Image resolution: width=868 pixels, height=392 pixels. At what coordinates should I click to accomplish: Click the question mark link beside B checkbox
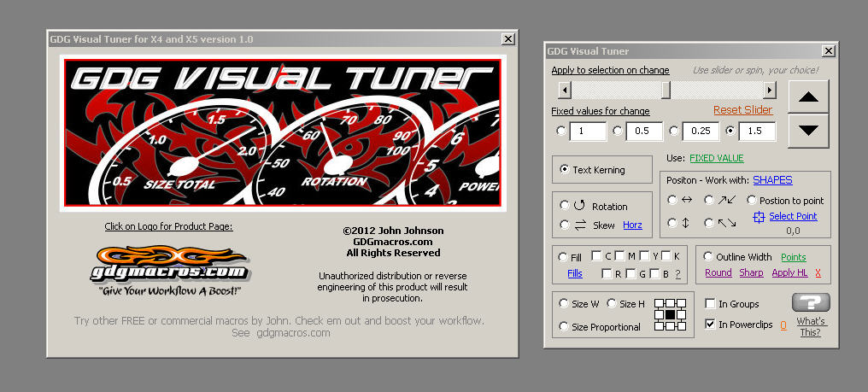pyautogui.click(x=677, y=274)
